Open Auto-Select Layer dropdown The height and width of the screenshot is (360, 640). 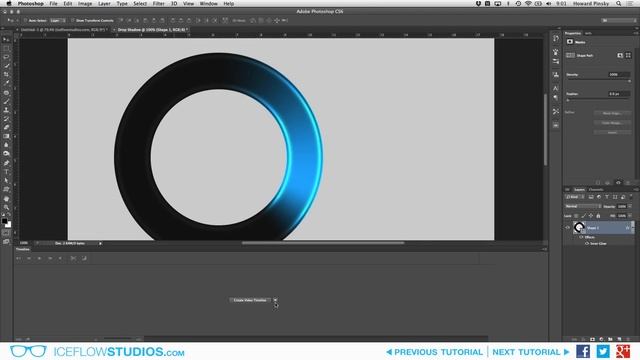tap(58, 20)
